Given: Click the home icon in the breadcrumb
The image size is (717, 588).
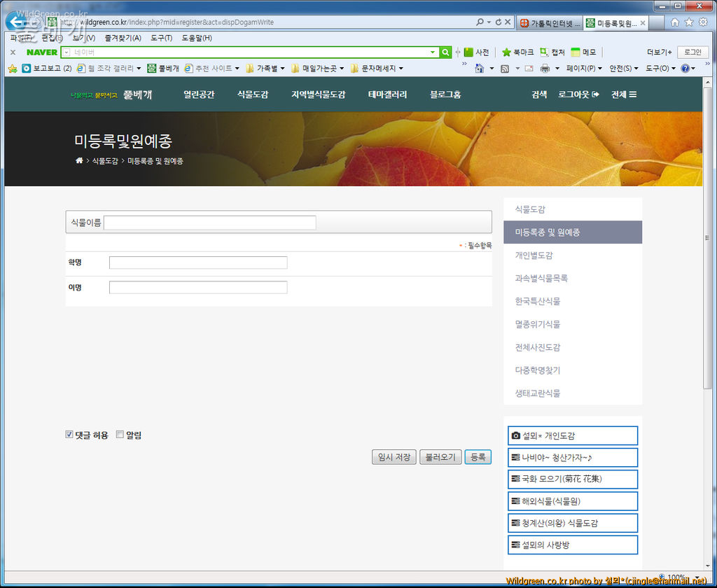Looking at the screenshot, I should pos(79,161).
